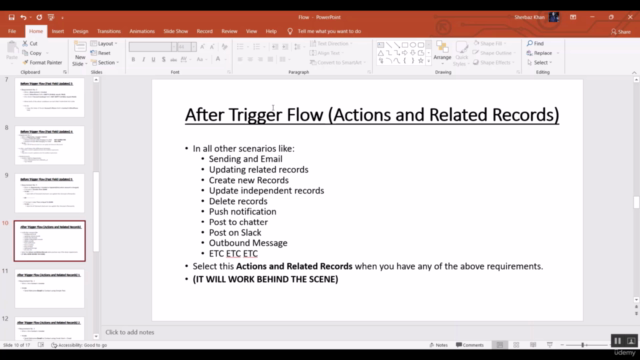640x360 pixels.
Task: Open the Layout dropdown
Action: click(104, 43)
